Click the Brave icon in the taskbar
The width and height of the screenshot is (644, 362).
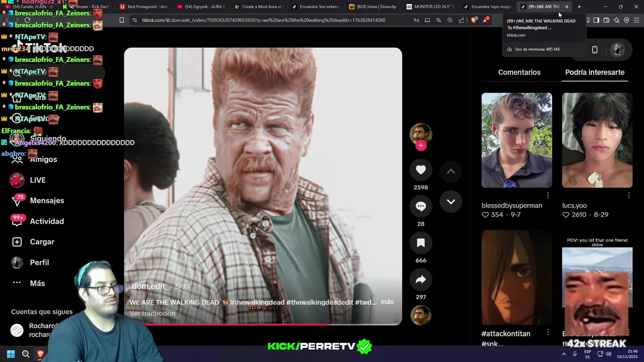(x=41, y=354)
